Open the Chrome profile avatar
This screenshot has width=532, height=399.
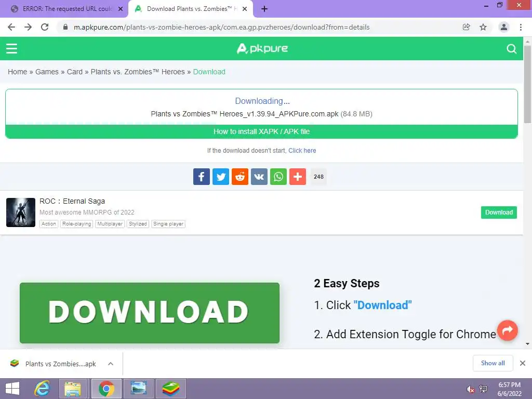coord(504,27)
